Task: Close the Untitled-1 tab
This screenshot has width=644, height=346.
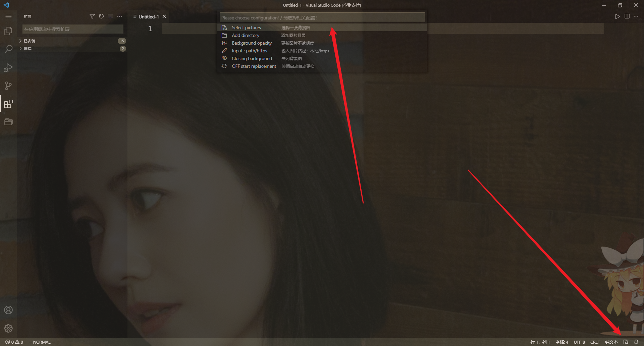Action: point(164,16)
